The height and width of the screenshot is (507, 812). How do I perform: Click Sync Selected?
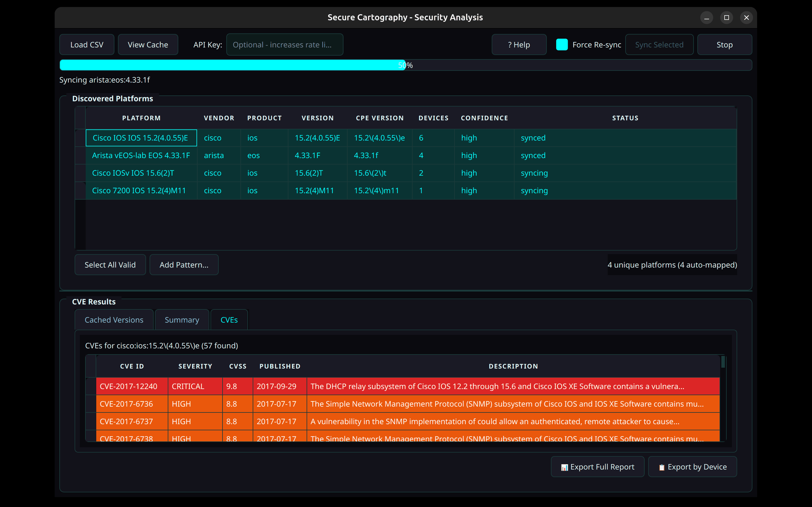(x=659, y=44)
